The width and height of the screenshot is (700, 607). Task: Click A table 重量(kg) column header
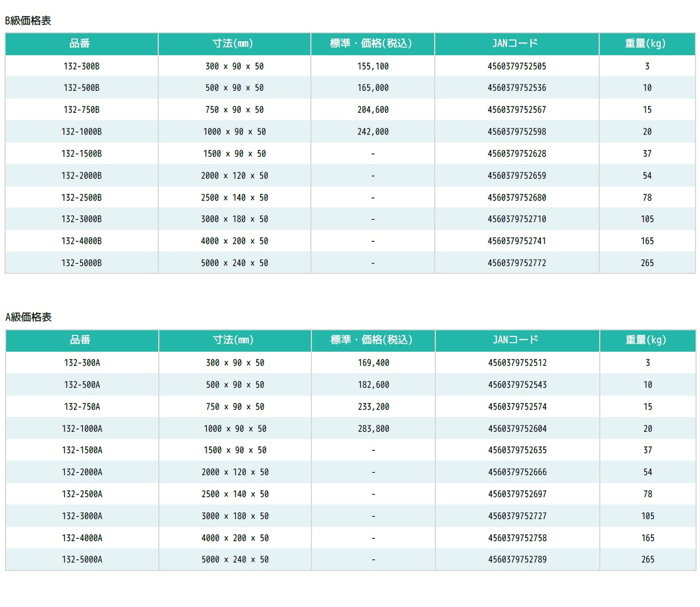click(x=647, y=340)
